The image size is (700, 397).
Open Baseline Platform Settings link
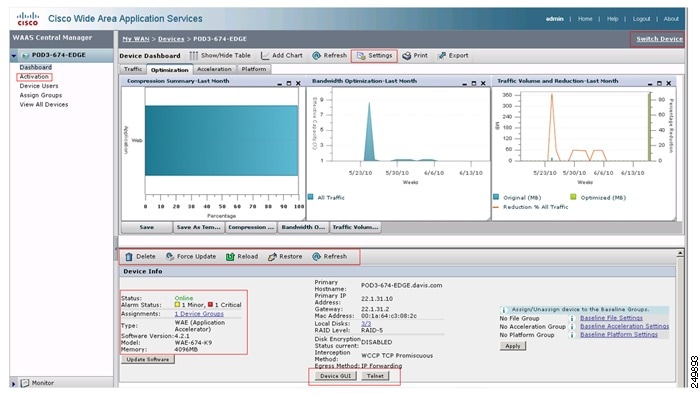(619, 334)
